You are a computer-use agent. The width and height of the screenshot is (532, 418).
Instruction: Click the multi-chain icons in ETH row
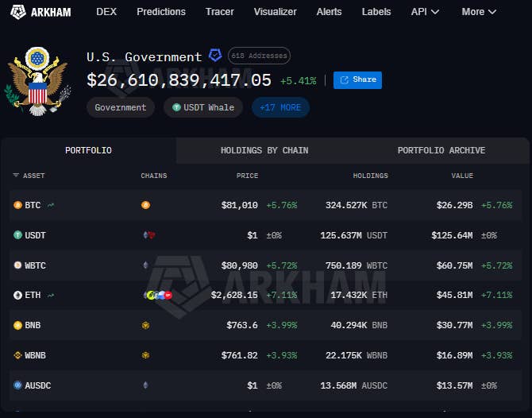158,295
